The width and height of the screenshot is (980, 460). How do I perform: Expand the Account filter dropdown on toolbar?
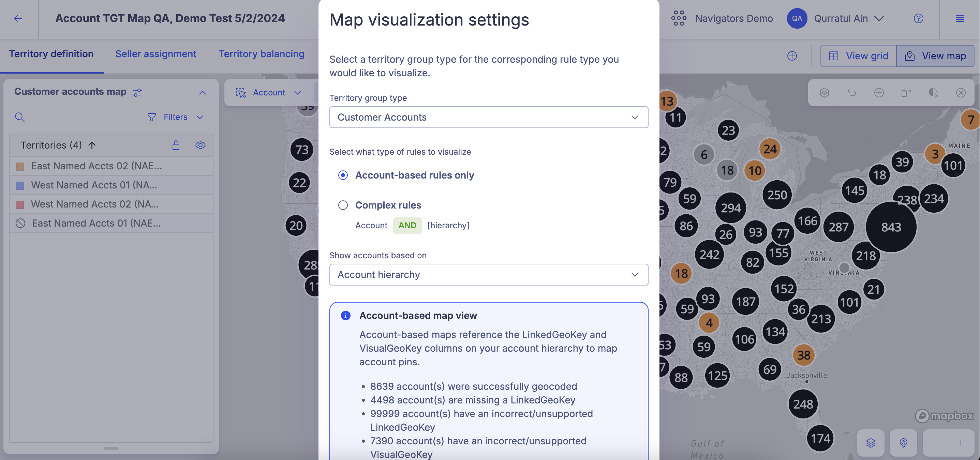297,92
